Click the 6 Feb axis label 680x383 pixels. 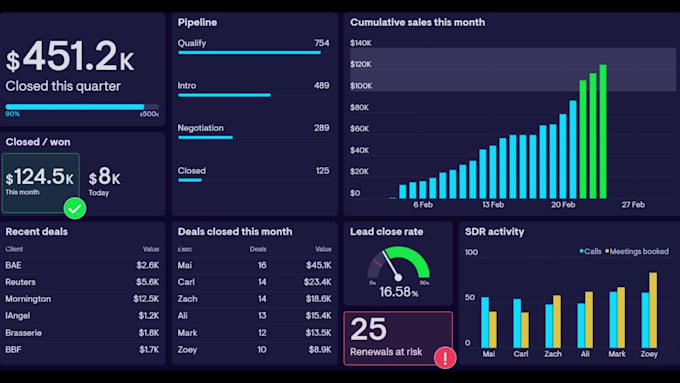point(423,205)
